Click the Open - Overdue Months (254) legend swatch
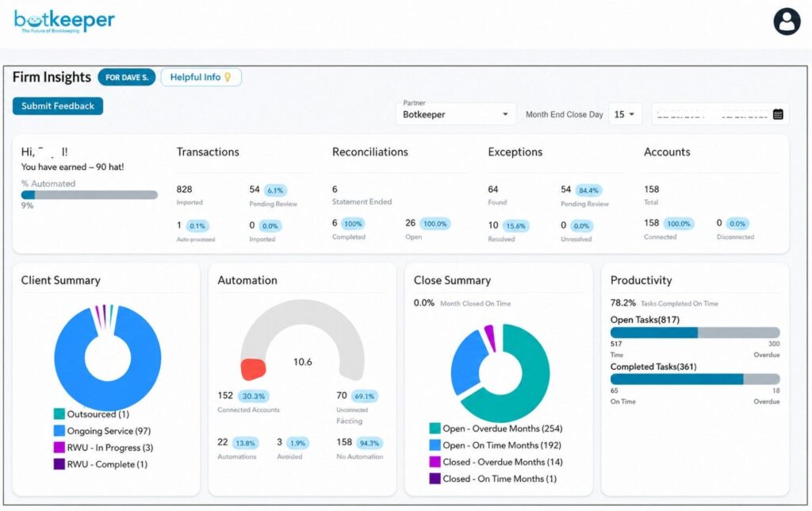This screenshot has width=812, height=511. click(x=435, y=428)
